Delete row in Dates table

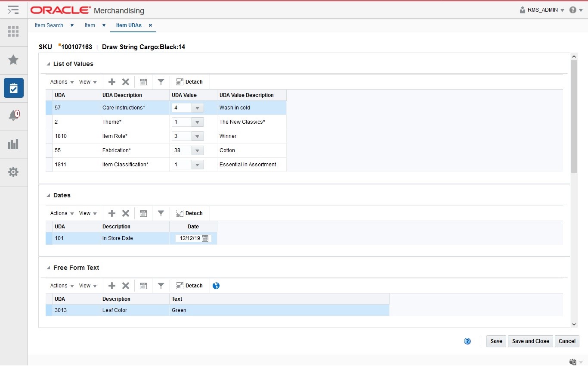point(126,213)
